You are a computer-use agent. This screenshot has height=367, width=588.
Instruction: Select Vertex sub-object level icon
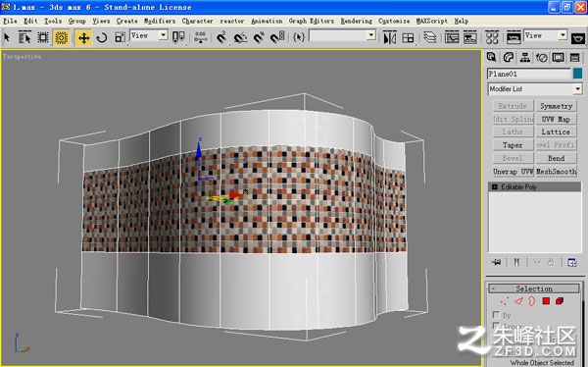pos(505,301)
